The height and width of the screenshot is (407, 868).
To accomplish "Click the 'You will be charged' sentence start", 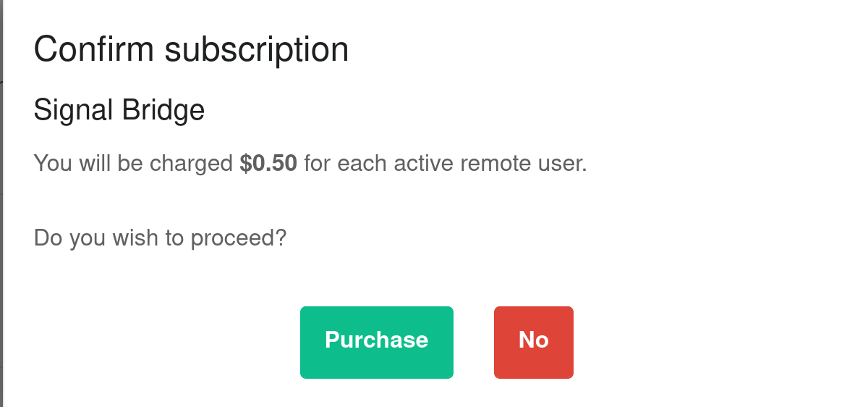I will [134, 164].
